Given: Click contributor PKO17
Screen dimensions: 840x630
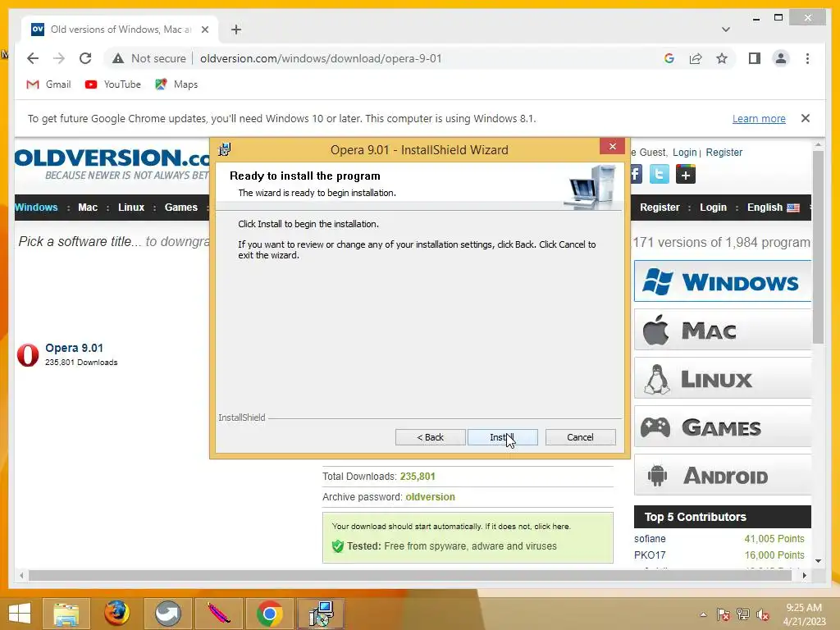Looking at the screenshot, I should [650, 555].
